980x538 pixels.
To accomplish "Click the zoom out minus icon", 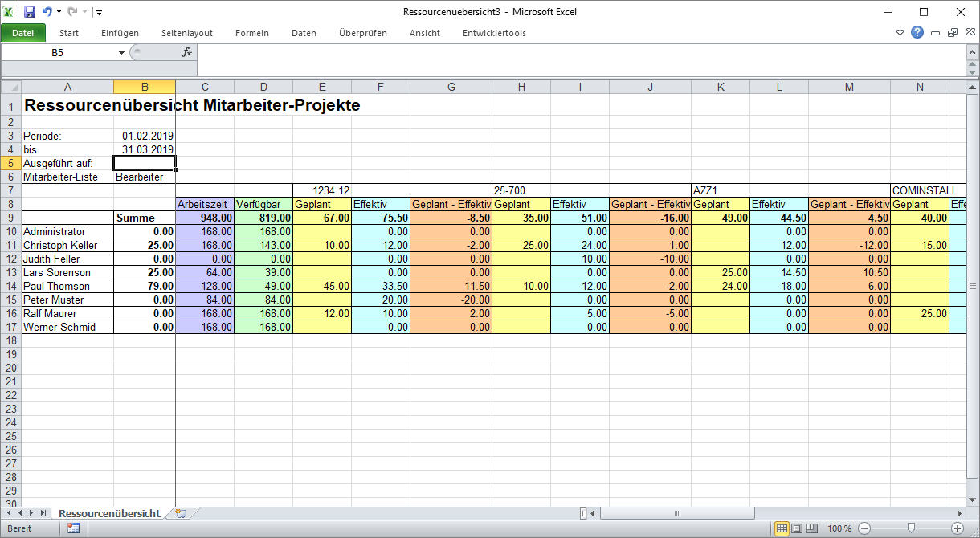I will [x=864, y=528].
